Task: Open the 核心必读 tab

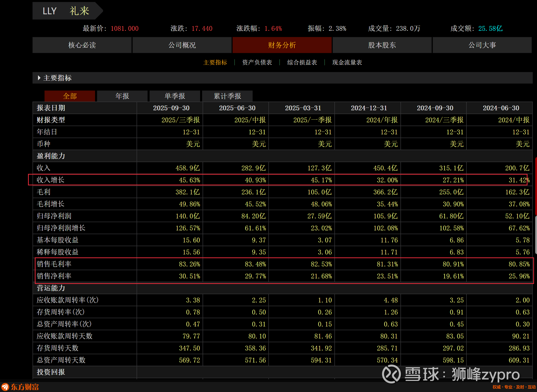Action: (82, 45)
